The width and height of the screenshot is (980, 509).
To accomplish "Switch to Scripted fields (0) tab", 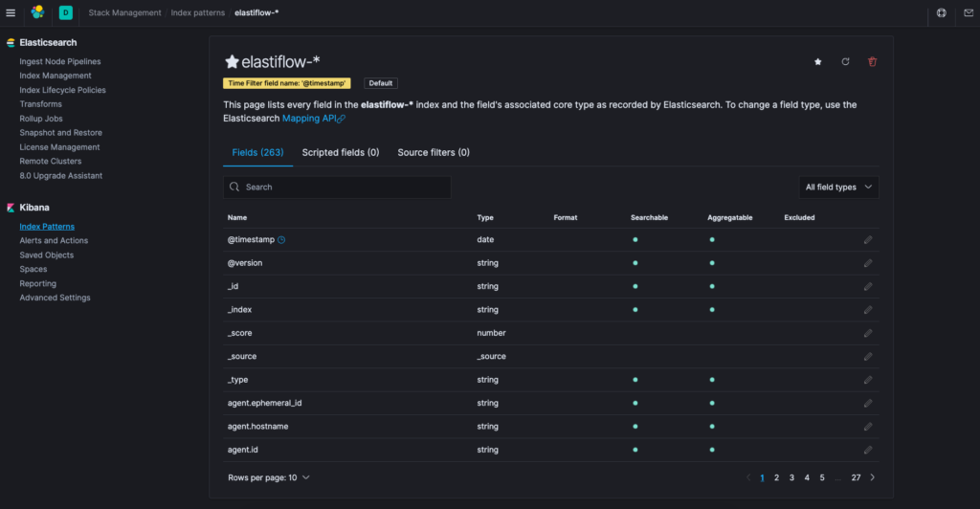I will point(341,152).
